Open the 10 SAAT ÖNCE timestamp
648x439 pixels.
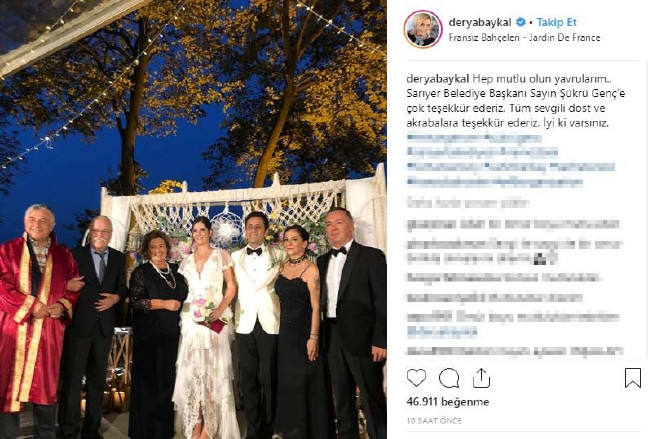[434, 420]
